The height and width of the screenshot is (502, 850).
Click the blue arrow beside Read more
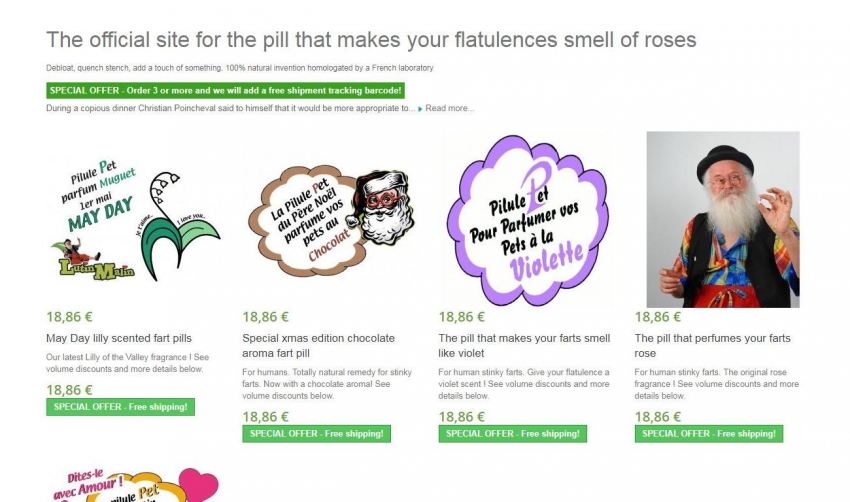pyautogui.click(x=420, y=109)
